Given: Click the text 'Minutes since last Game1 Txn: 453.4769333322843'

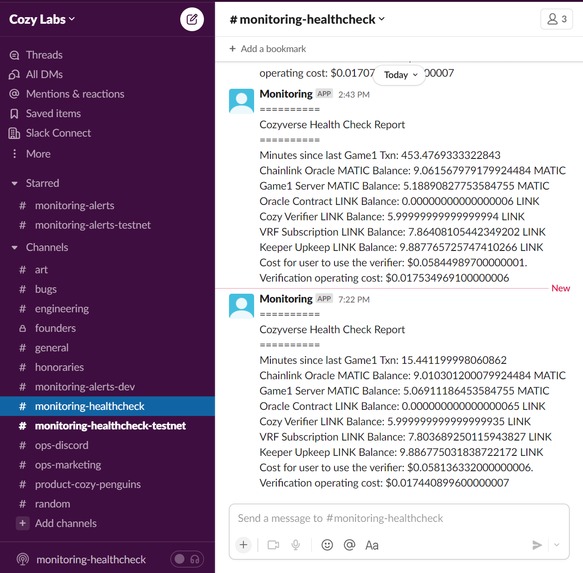Looking at the screenshot, I should [380, 155].
